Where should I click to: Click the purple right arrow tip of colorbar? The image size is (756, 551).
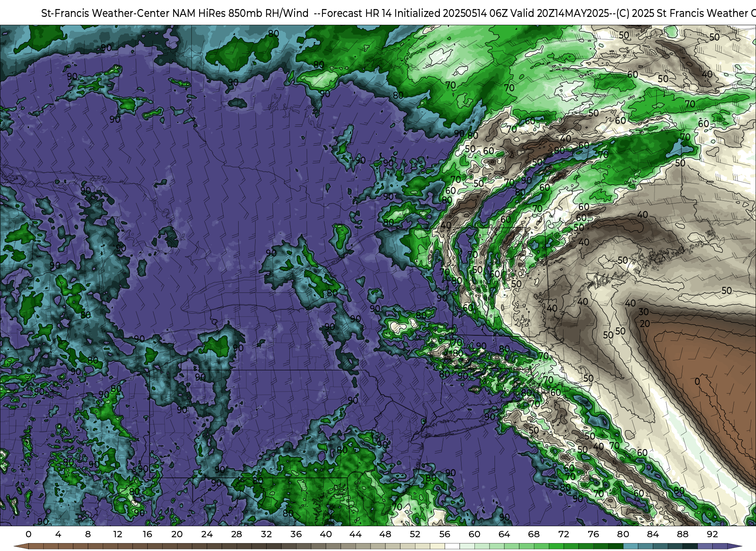734,546
